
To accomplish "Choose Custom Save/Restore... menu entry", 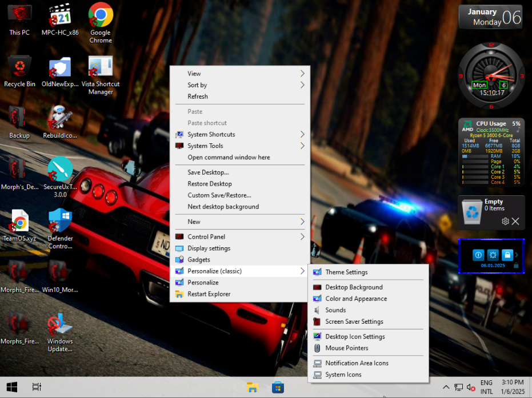I will (240, 196).
